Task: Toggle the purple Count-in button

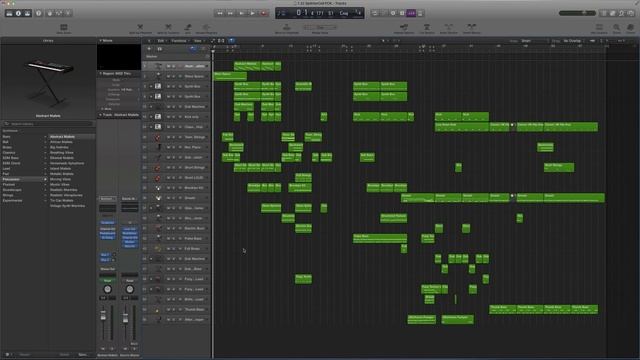Action: pyautogui.click(x=411, y=13)
